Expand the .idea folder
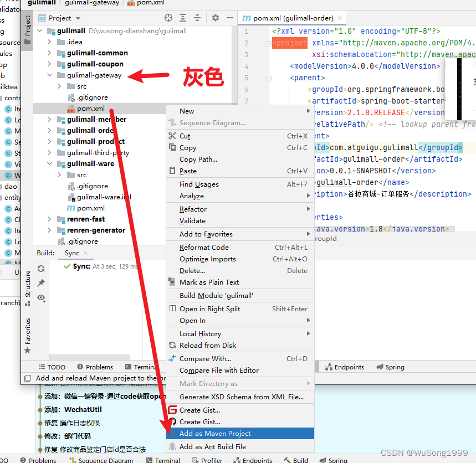Screen dimensions: 476x463 [49, 42]
